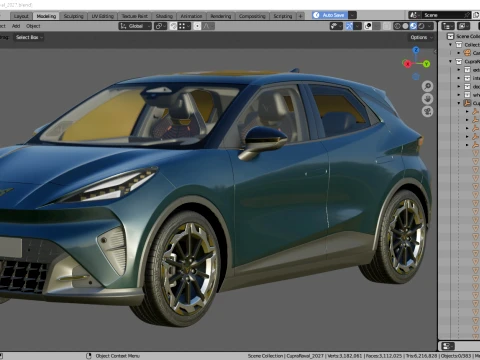Open Global transform orientation dropdown
This screenshot has height=360, width=480.
tap(135, 26)
